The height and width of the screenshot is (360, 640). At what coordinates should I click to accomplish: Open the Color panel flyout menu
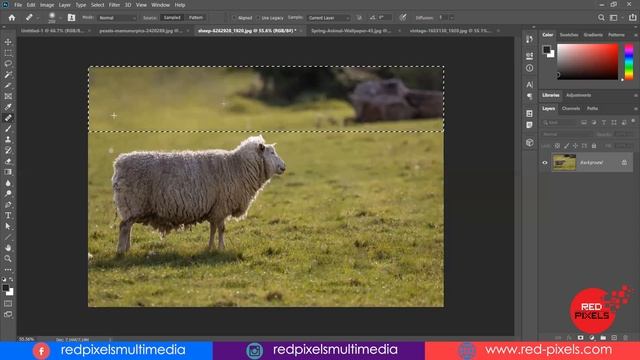pyautogui.click(x=636, y=35)
